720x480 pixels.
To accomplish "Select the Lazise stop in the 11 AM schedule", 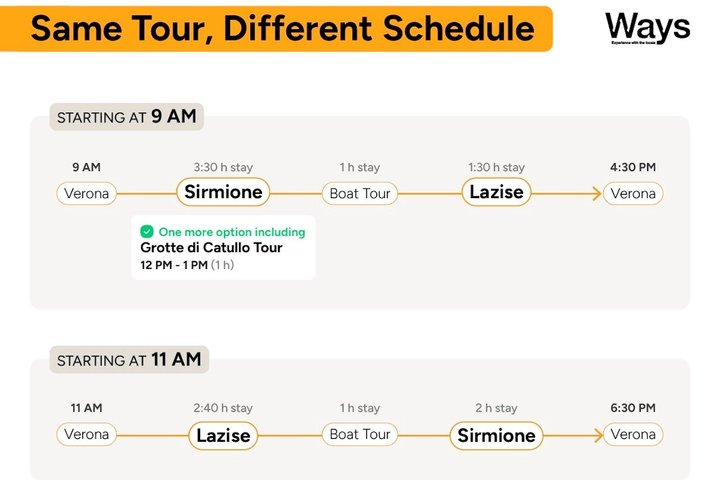I will click(x=223, y=435).
